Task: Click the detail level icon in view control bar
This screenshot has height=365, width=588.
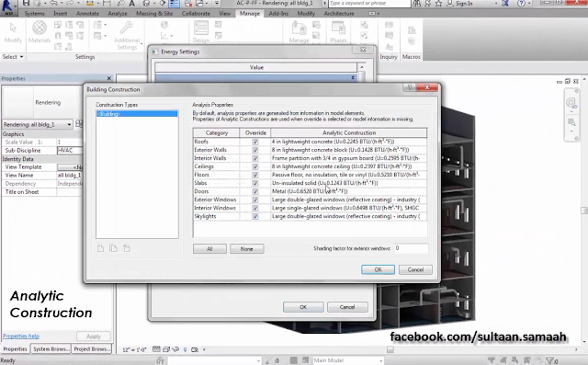Action: click(157, 349)
